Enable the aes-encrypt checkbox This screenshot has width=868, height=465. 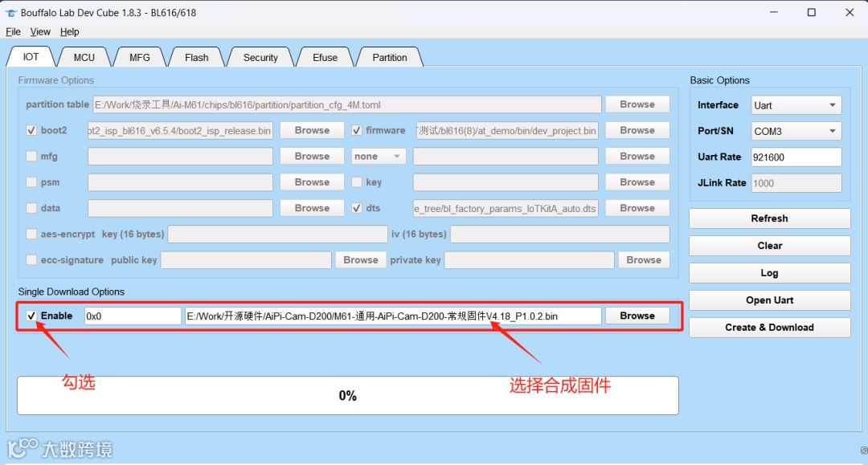[31, 234]
